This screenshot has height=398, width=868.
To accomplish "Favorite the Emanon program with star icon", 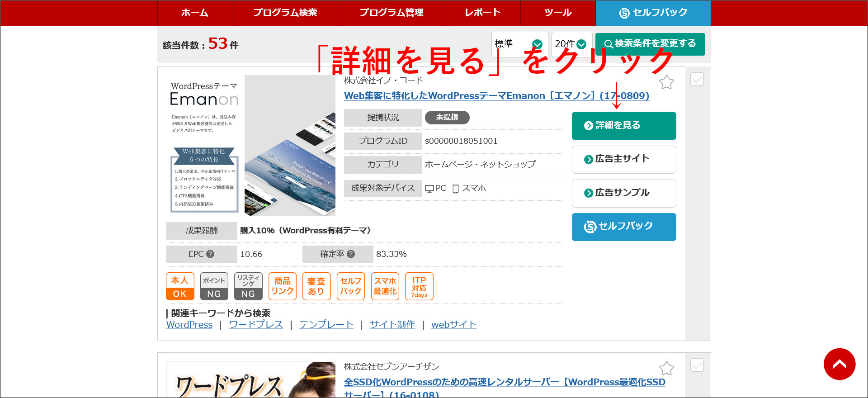I will tap(666, 82).
